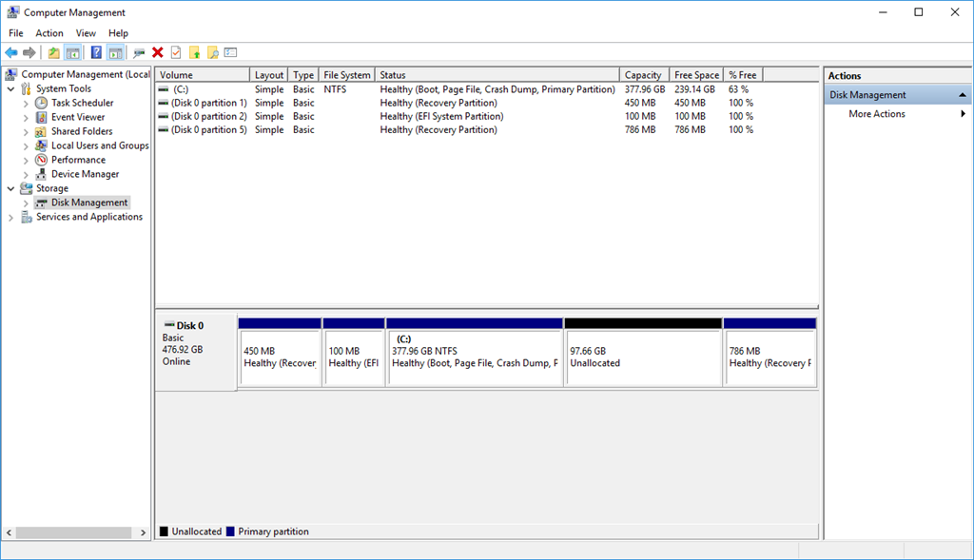This screenshot has width=974, height=560.
Task: Click the tree pane horizontal scrollbar thumb
Action: click(73, 532)
